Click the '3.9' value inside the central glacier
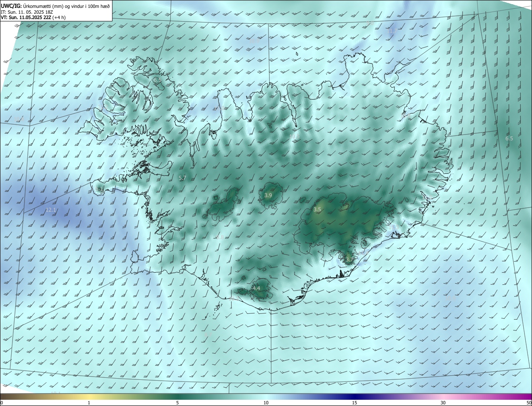Image resolution: width=532 pixels, height=406 pixels. click(x=268, y=195)
